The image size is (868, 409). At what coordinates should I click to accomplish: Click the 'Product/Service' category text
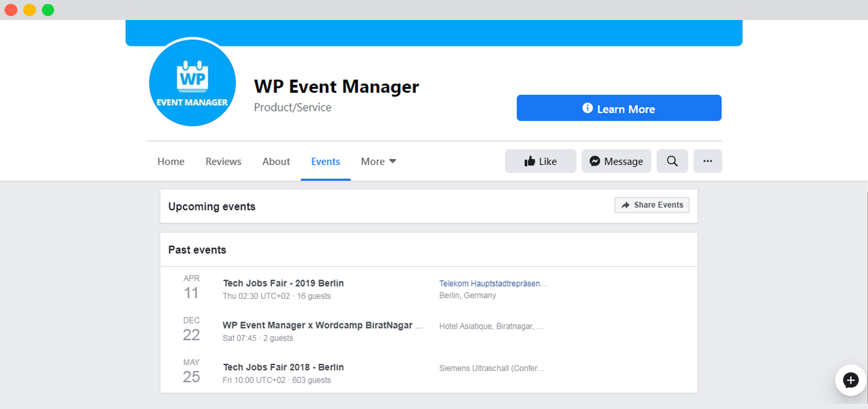tap(292, 108)
